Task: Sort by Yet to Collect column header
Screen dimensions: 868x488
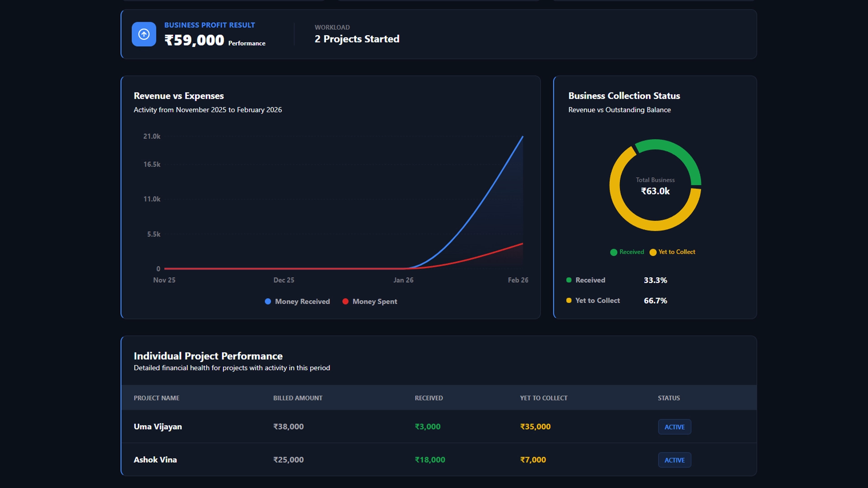Action: click(x=543, y=398)
